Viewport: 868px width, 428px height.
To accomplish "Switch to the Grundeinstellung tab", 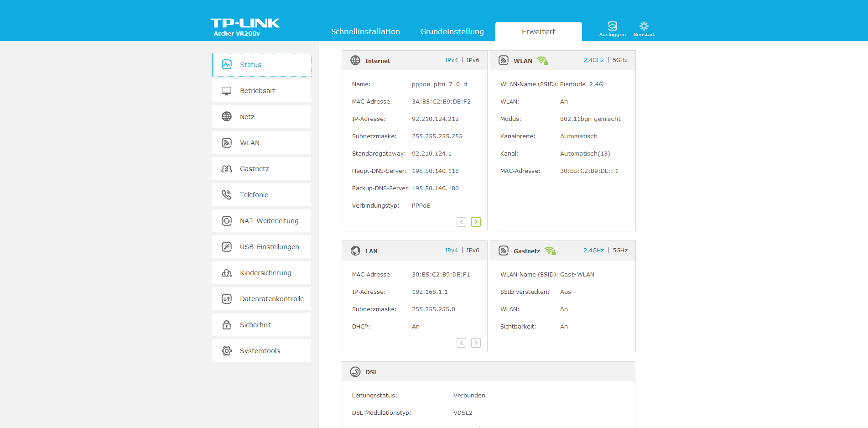I will pyautogui.click(x=452, y=31).
